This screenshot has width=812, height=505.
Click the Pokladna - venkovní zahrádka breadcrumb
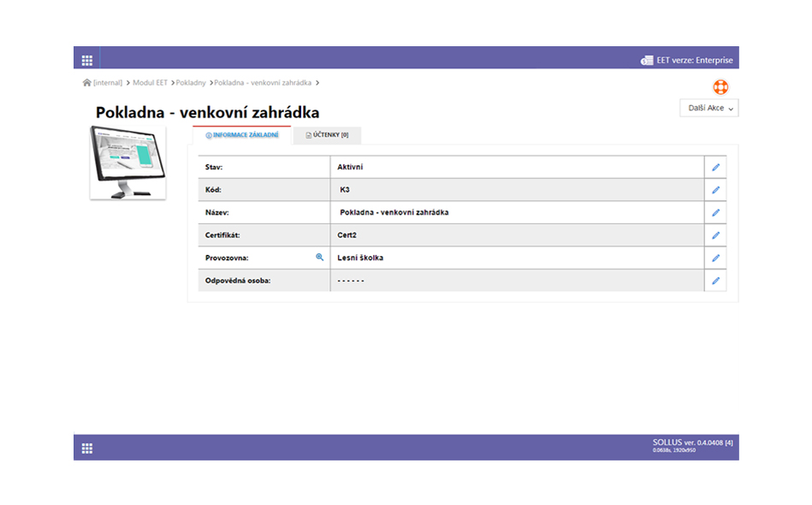(263, 83)
